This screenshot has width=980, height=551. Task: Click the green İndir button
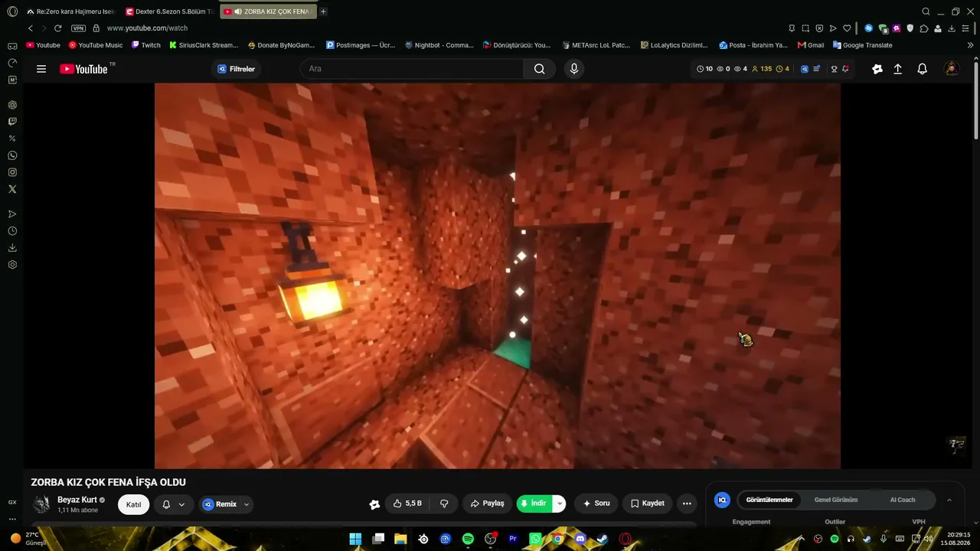click(535, 504)
